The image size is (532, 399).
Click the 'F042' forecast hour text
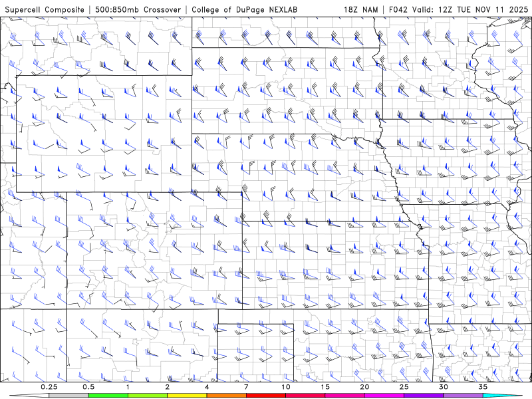coord(398,9)
